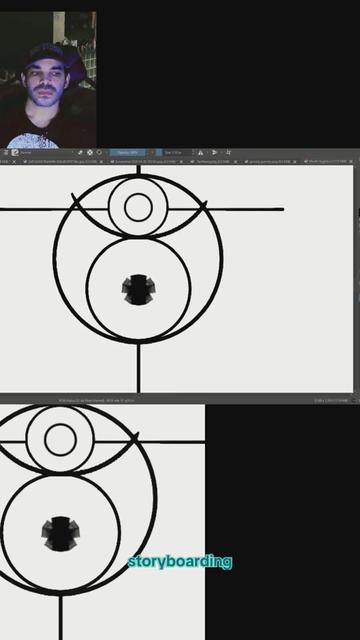The width and height of the screenshot is (360, 640).
Task: Click the reload brush preset icon
Action: click(99, 153)
